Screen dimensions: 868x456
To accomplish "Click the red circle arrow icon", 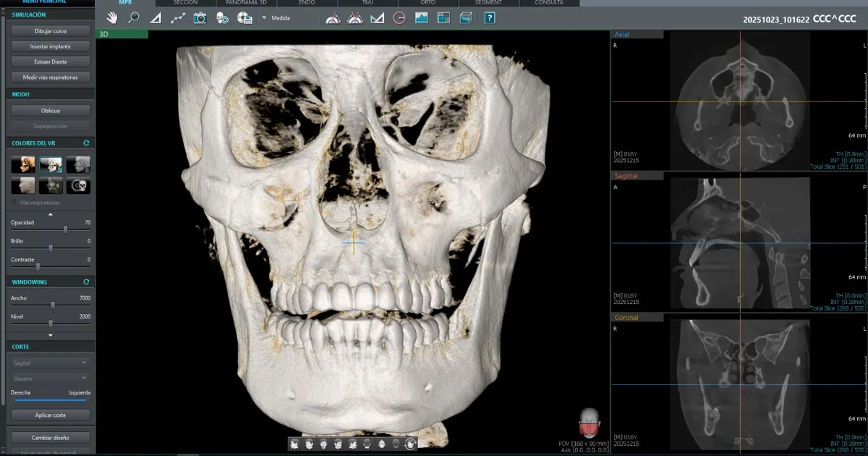I will 399,17.
